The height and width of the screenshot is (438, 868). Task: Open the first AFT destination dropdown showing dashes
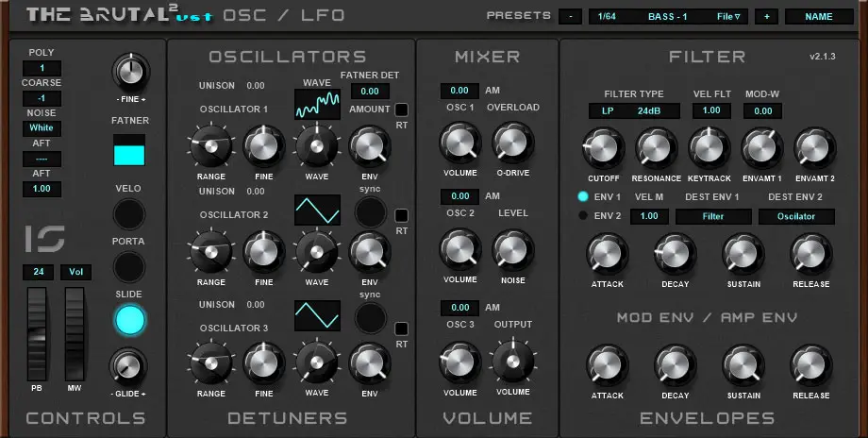42,159
